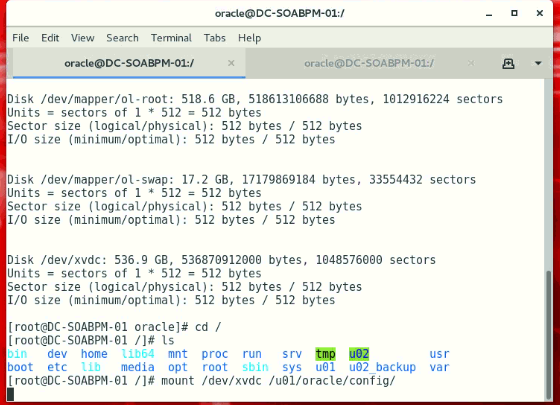Screen dimensions: 560x405
Task: Click the 'usr' directory name
Action: coord(439,354)
